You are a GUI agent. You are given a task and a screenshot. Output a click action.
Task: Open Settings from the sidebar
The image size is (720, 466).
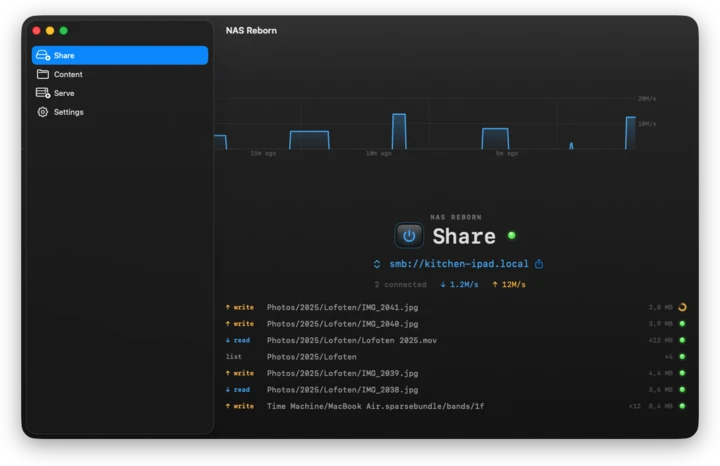[x=119, y=112]
